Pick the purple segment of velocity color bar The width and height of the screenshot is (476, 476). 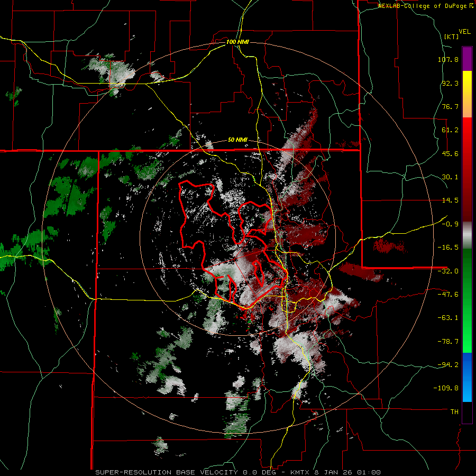pos(467,59)
